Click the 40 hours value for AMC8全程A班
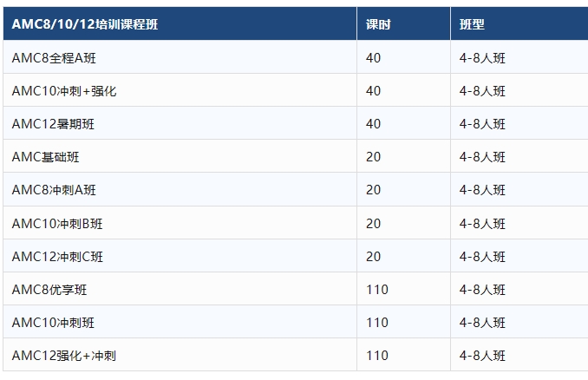 point(374,58)
